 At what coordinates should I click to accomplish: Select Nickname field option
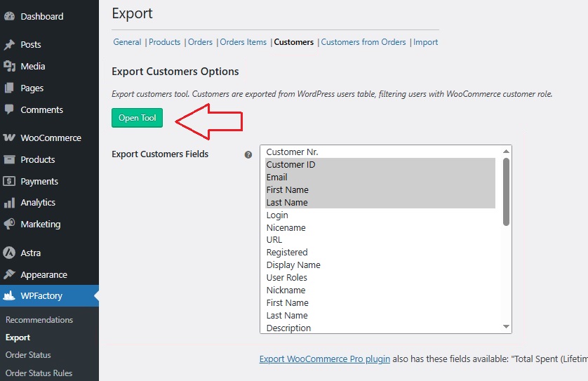click(380, 290)
